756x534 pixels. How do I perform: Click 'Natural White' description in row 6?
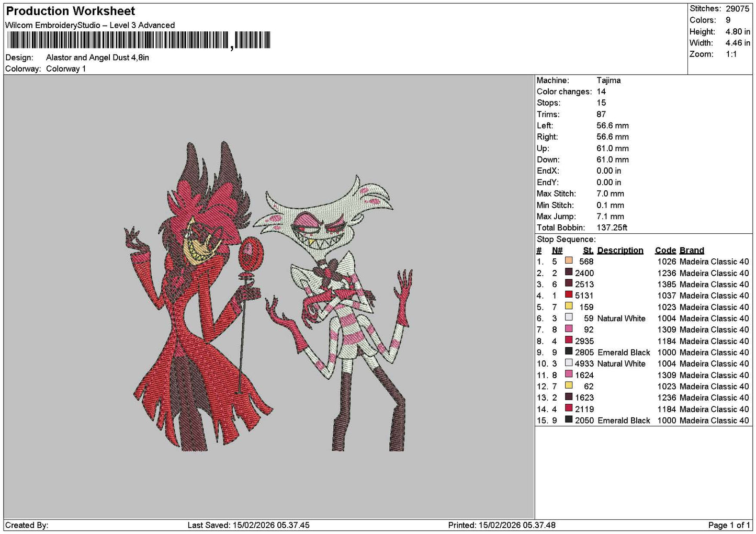(x=622, y=319)
